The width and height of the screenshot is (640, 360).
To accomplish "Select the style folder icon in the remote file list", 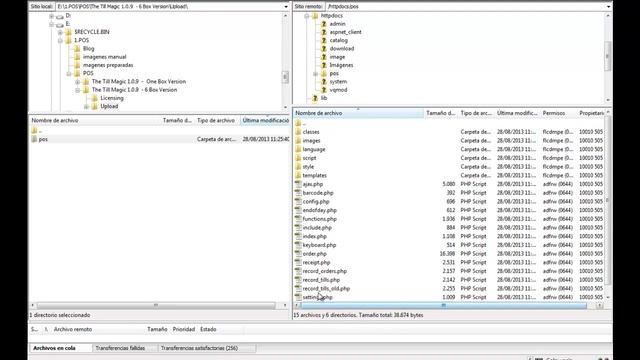I will [298, 167].
